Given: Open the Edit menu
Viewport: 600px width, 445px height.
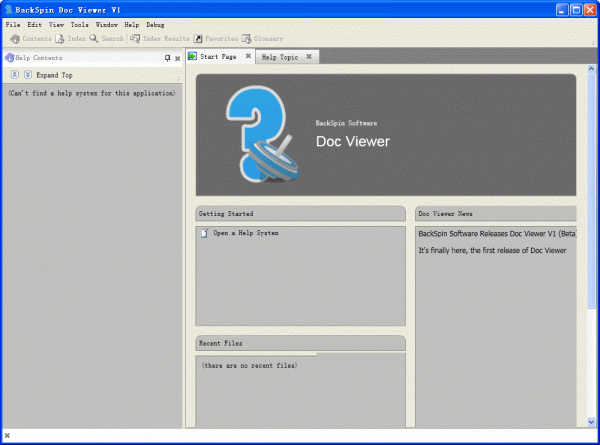Looking at the screenshot, I should 34,25.
